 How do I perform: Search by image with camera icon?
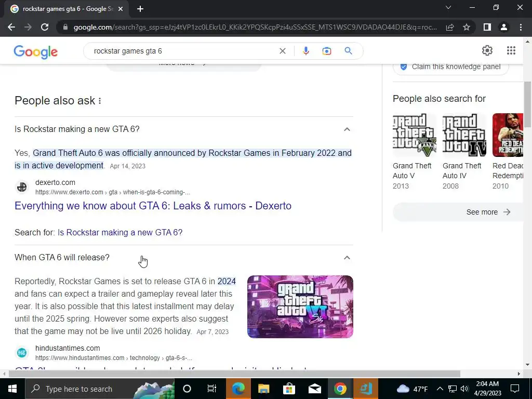326,51
